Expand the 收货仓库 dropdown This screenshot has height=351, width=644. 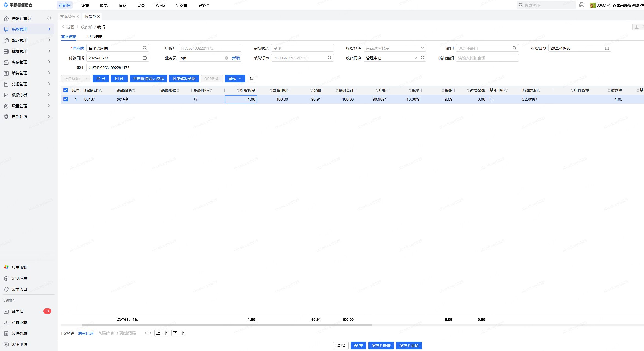pos(422,48)
